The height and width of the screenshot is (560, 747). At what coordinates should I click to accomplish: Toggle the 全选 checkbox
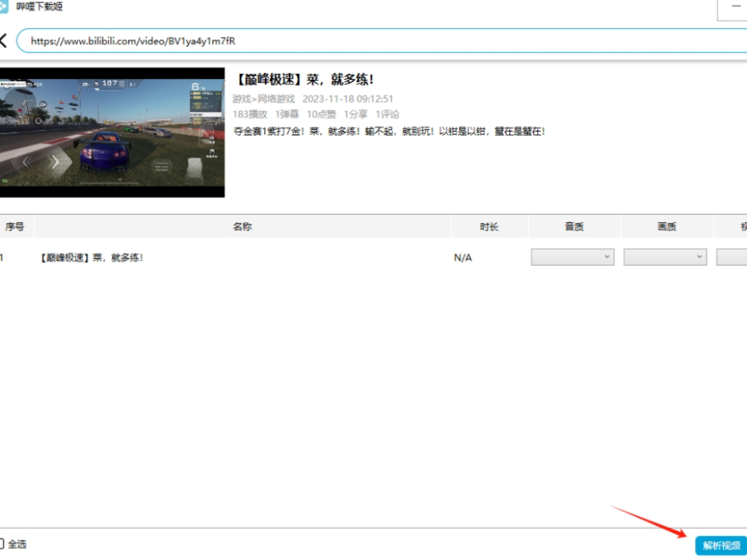pos(2,544)
